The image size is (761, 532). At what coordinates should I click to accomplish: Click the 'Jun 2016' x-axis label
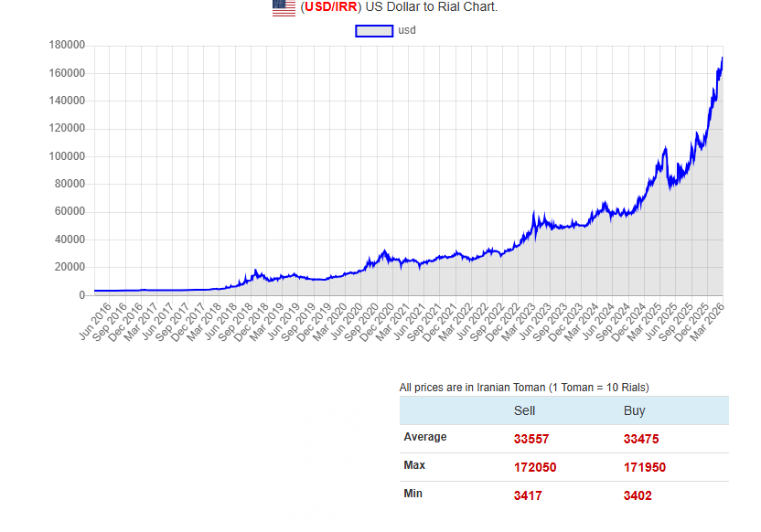(96, 321)
